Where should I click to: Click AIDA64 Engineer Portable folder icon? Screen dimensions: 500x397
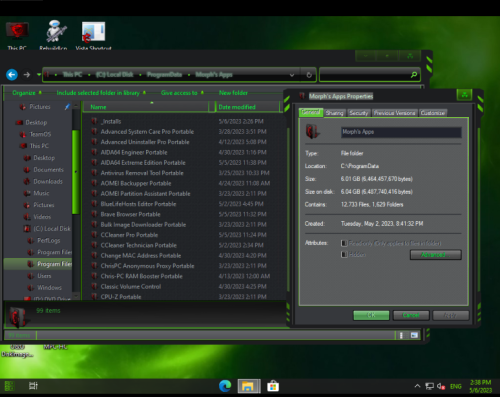tap(95, 152)
